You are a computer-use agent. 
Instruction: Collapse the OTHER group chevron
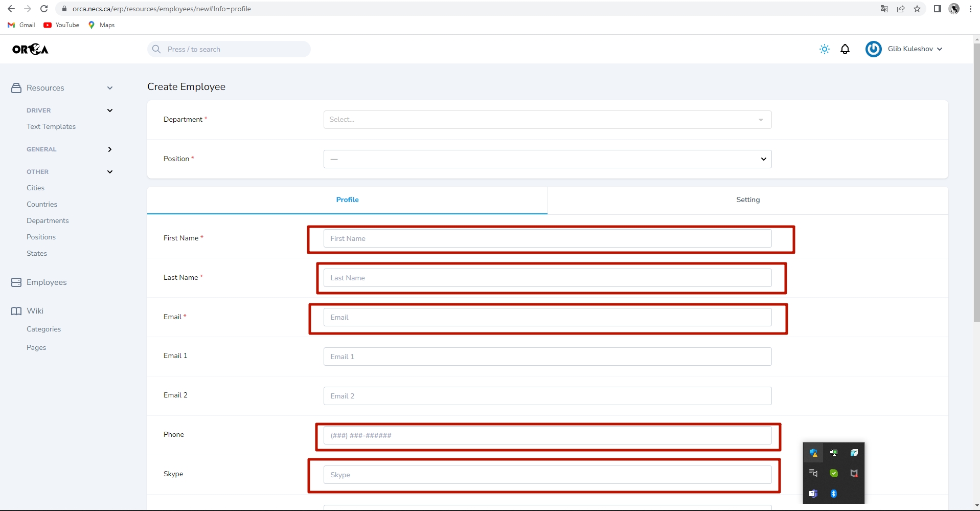click(110, 172)
